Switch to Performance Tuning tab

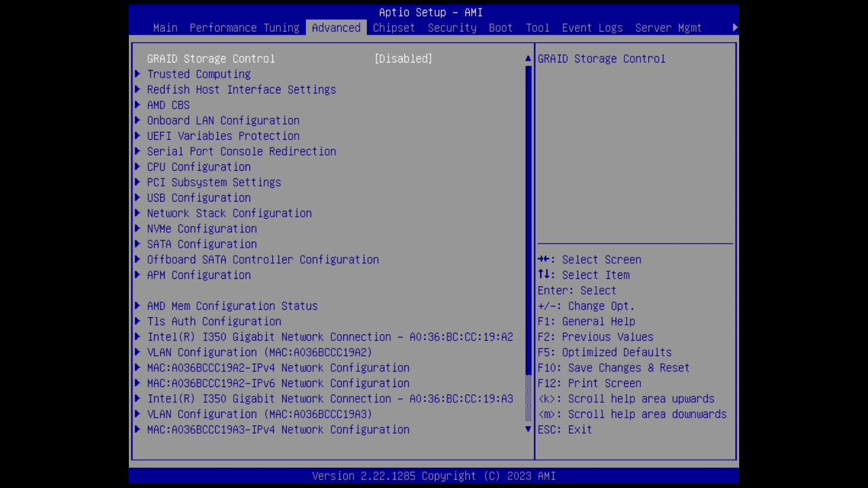pyautogui.click(x=244, y=28)
